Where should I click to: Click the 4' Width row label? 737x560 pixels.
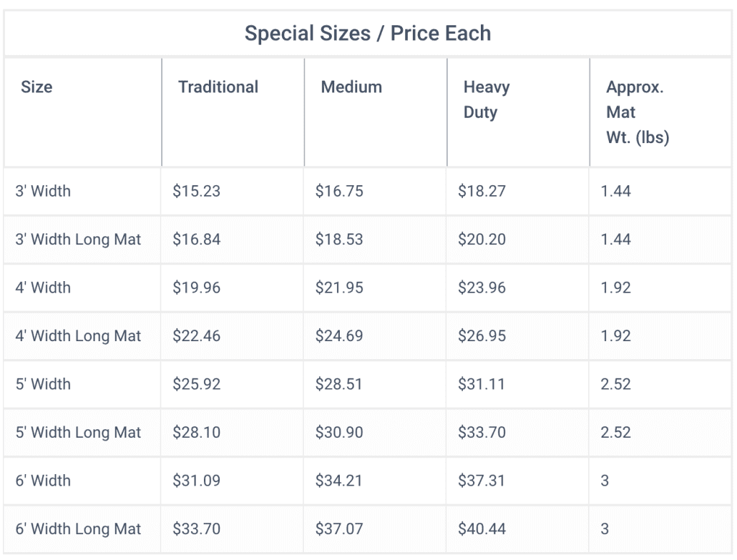coord(43,288)
